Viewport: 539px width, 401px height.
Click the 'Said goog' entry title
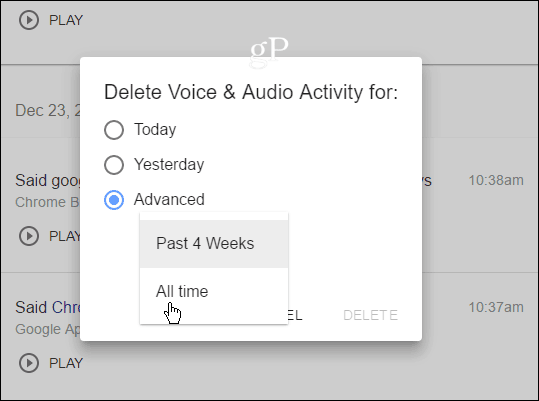tap(47, 181)
